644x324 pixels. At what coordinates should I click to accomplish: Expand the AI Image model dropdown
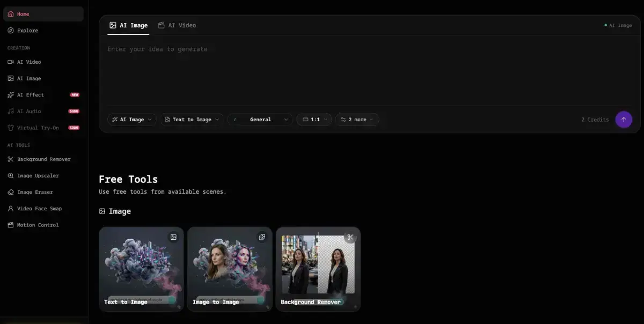tap(132, 120)
